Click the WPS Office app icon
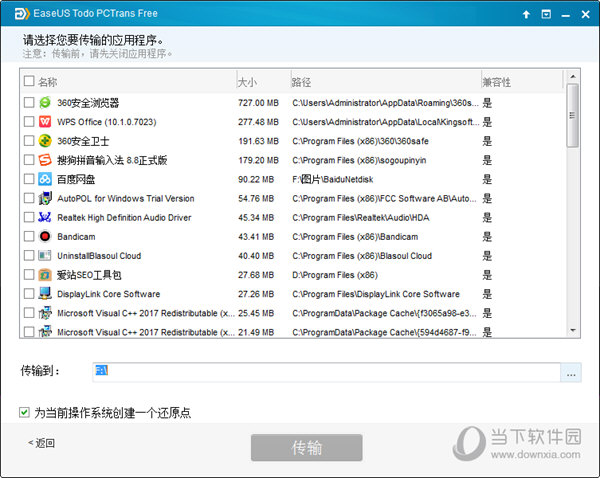 pos(45,122)
